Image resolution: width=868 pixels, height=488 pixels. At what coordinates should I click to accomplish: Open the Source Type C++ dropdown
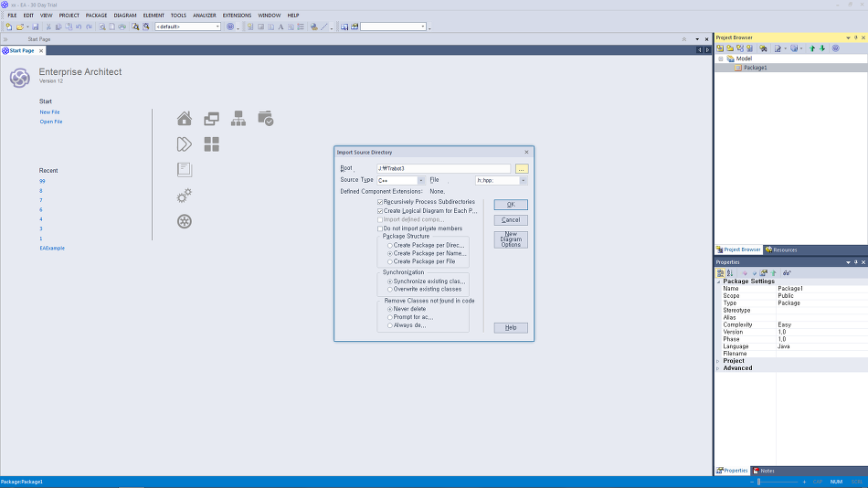tap(420, 181)
